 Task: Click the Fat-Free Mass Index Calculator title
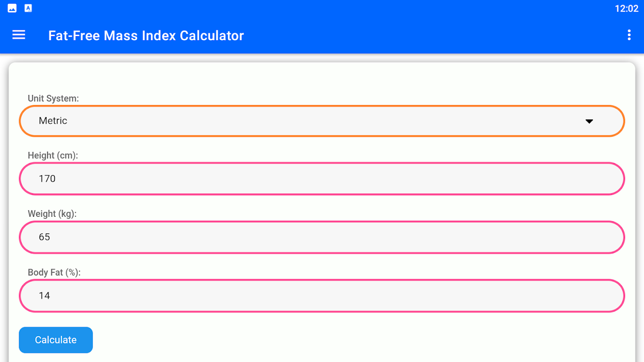click(146, 36)
